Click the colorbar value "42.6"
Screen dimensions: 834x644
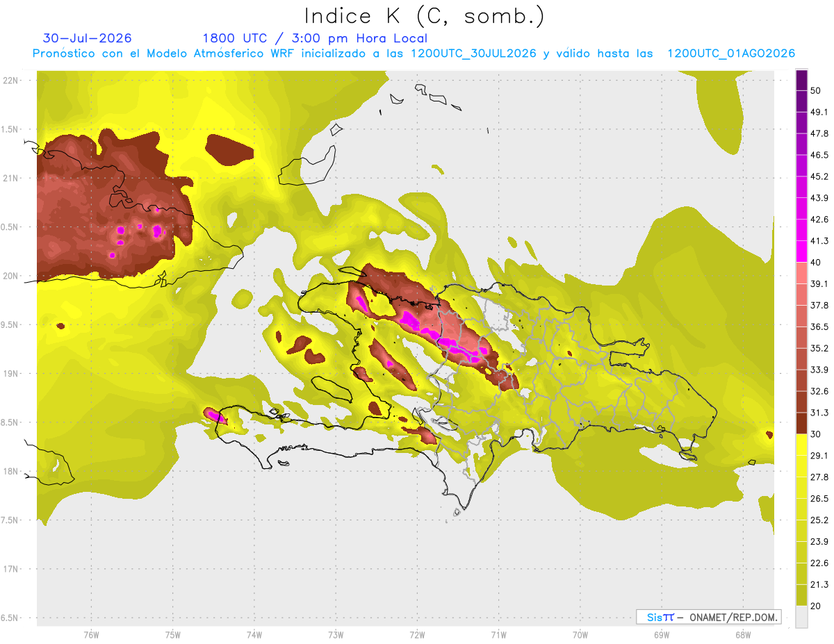click(x=819, y=220)
